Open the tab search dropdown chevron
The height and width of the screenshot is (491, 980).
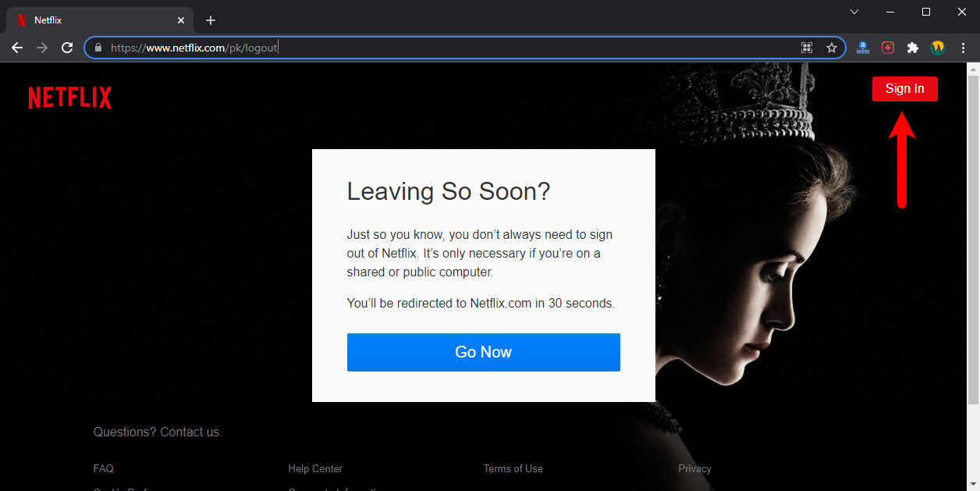coord(854,12)
